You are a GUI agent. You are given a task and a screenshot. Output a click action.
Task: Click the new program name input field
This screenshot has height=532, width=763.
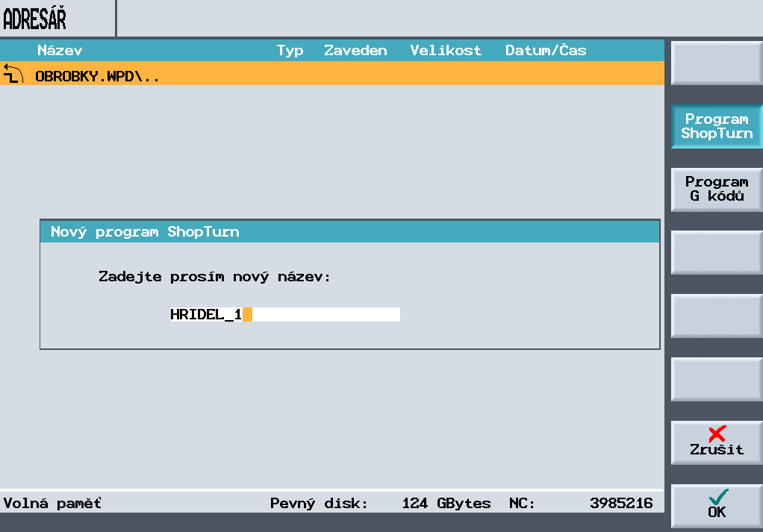284,315
